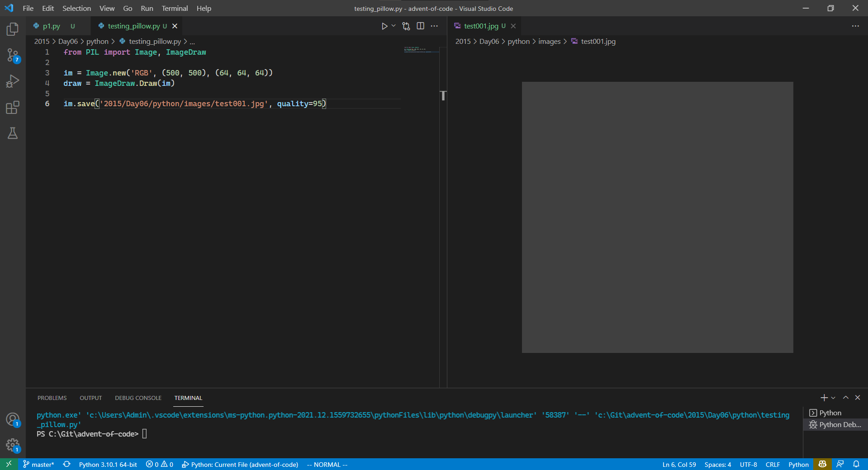The image size is (868, 470).
Task: Open the Testing flask view
Action: [13, 133]
